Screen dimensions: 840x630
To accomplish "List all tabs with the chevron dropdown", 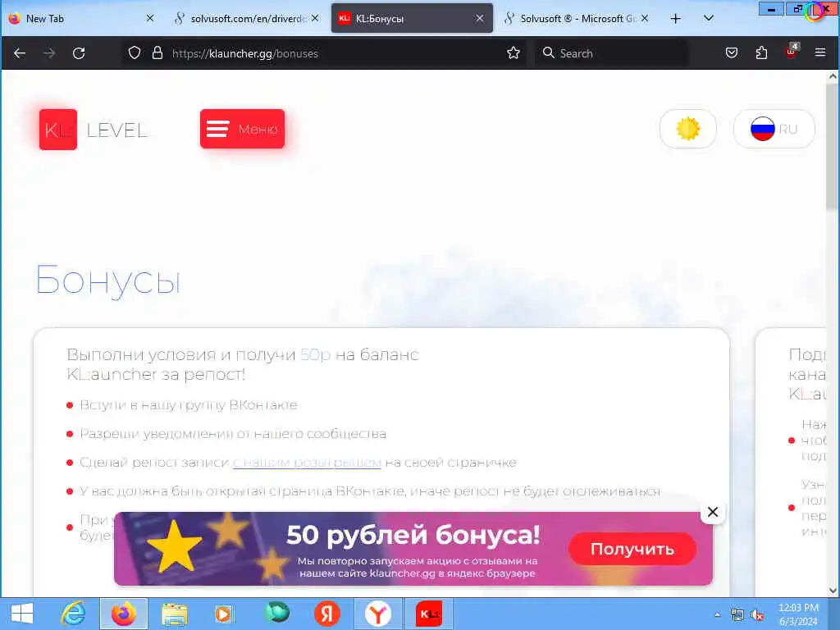I will [x=708, y=18].
